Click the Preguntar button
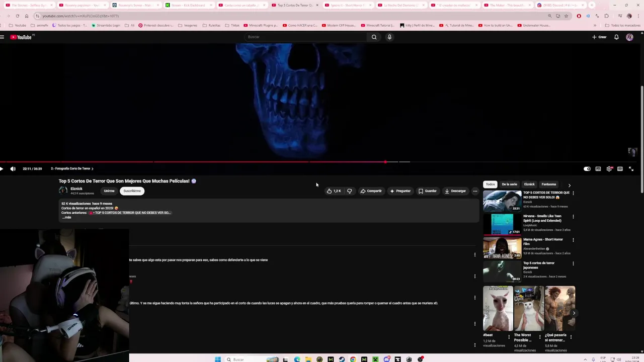 pyautogui.click(x=400, y=191)
